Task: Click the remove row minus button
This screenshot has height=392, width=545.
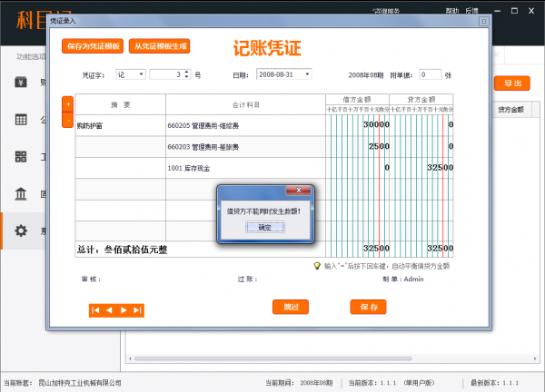Action: pyautogui.click(x=68, y=120)
